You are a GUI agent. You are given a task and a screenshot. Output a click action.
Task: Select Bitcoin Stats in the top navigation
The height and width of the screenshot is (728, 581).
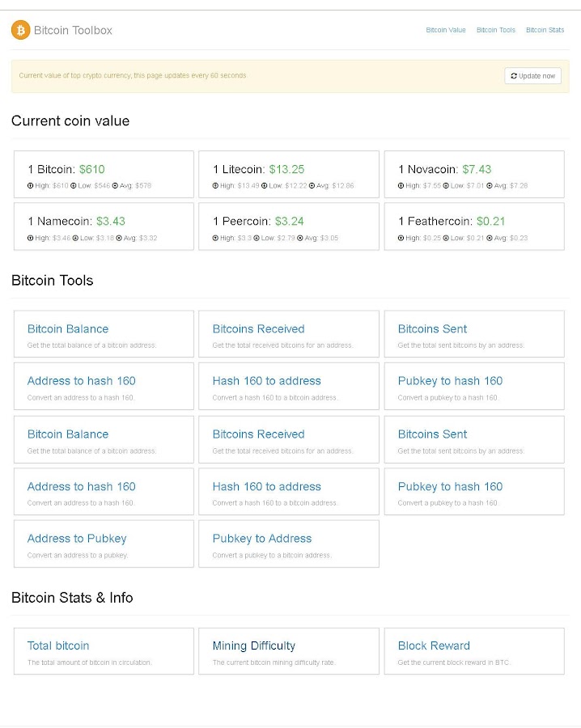(545, 30)
